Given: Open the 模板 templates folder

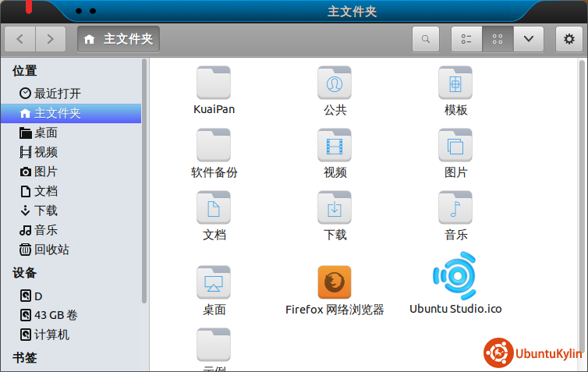Looking at the screenshot, I should click(x=455, y=83).
